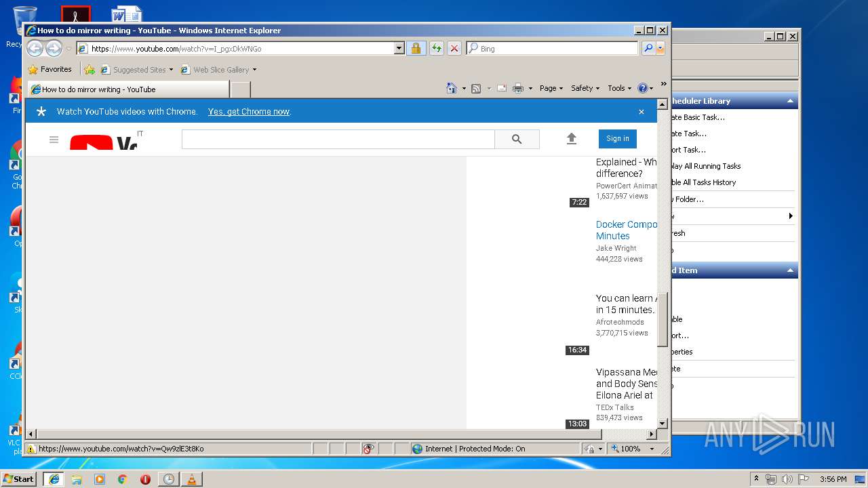Click the Security report lock icon
The image size is (868, 488).
(x=416, y=49)
